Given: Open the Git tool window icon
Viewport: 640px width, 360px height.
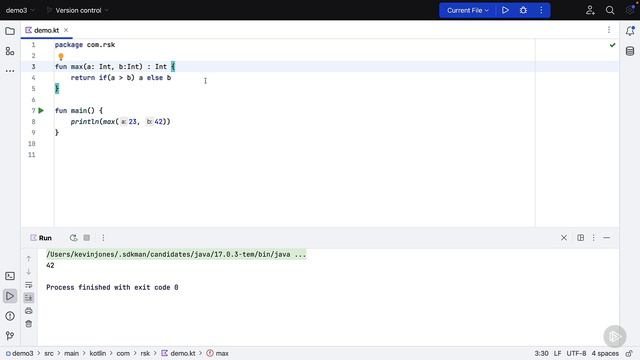Looking at the screenshot, I should (x=10, y=336).
